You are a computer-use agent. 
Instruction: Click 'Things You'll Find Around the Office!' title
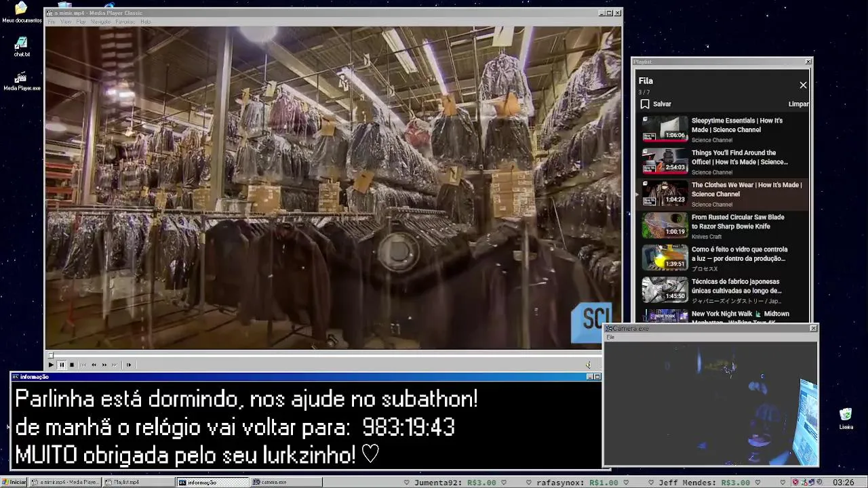(740, 157)
